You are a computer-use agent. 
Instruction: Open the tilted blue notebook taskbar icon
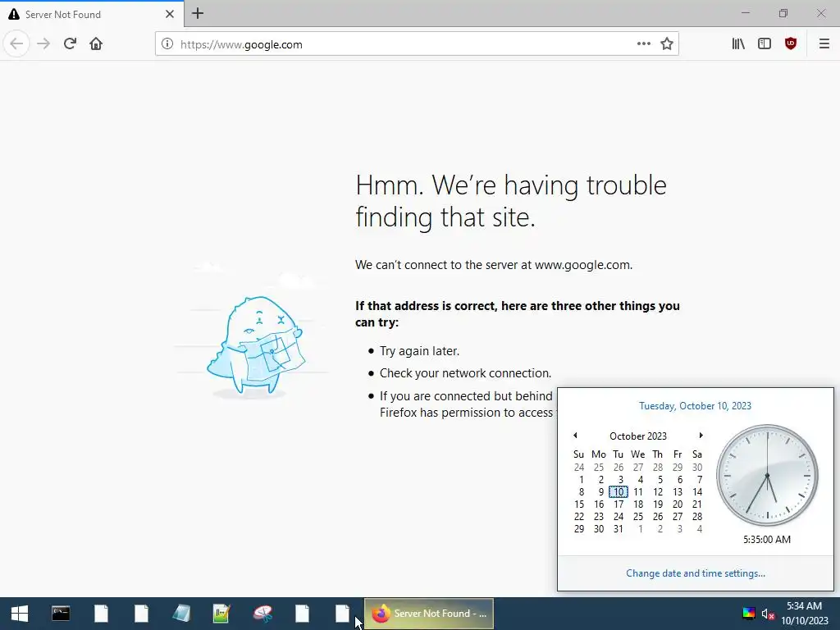point(181,614)
